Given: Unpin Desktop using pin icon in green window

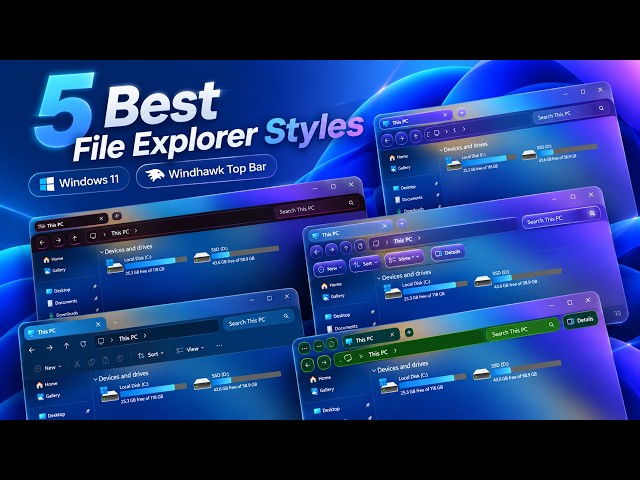Looking at the screenshot, I should tap(369, 405).
